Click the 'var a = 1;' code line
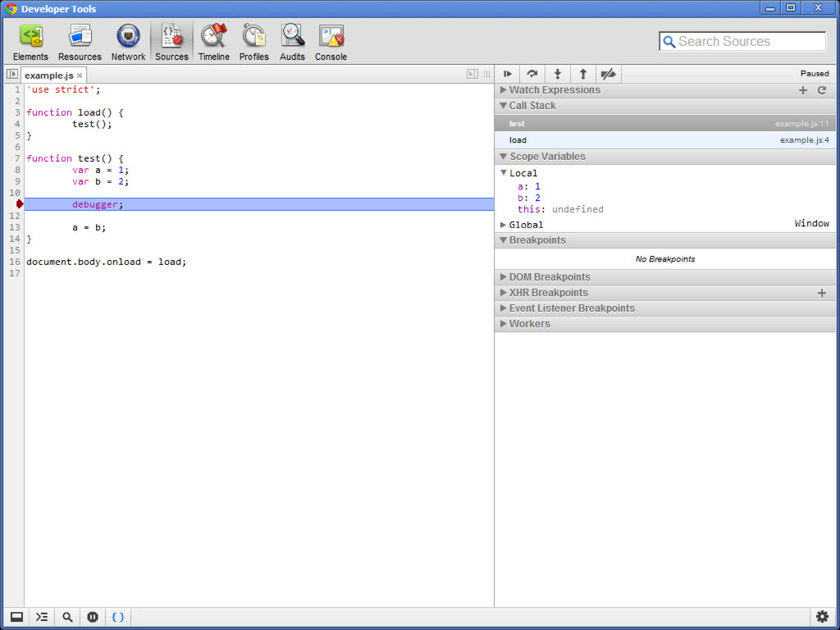The width and height of the screenshot is (840, 630). pyautogui.click(x=101, y=171)
